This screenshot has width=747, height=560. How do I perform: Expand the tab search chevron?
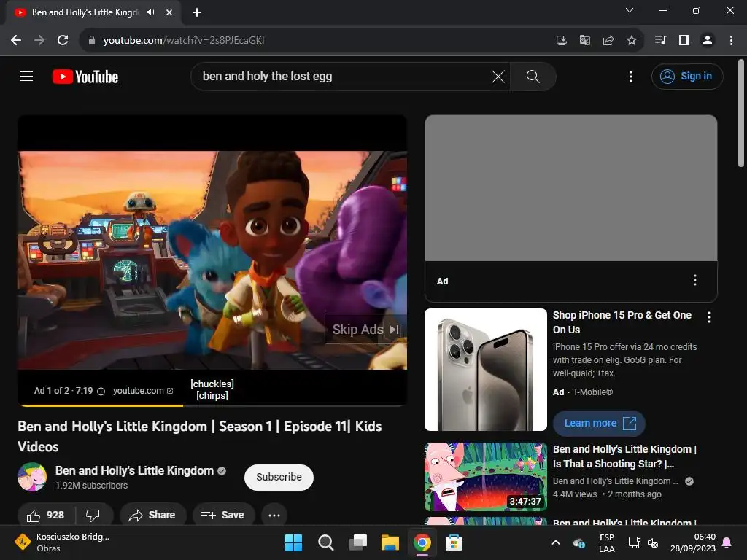coord(630,10)
